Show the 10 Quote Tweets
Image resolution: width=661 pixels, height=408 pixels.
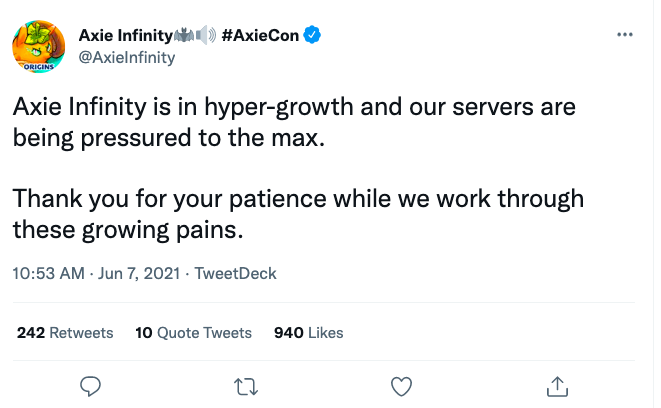[193, 332]
